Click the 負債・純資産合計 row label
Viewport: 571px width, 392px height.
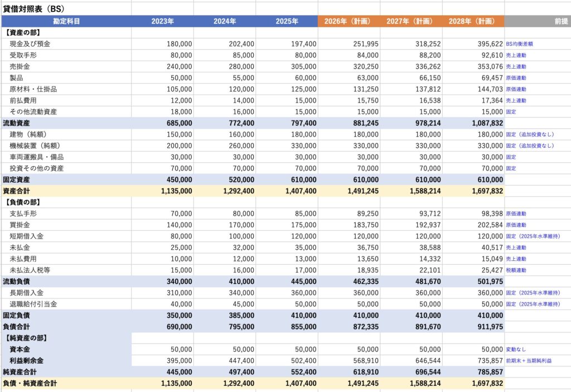pos(30,383)
